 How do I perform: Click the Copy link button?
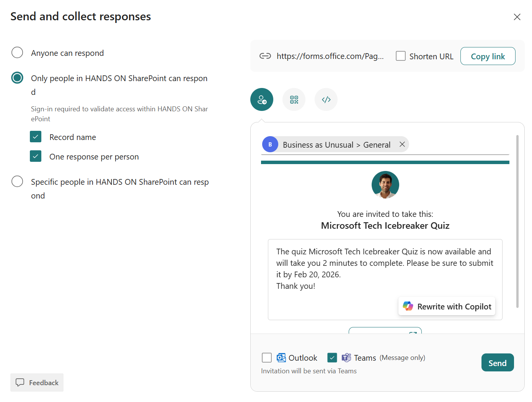tap(488, 56)
